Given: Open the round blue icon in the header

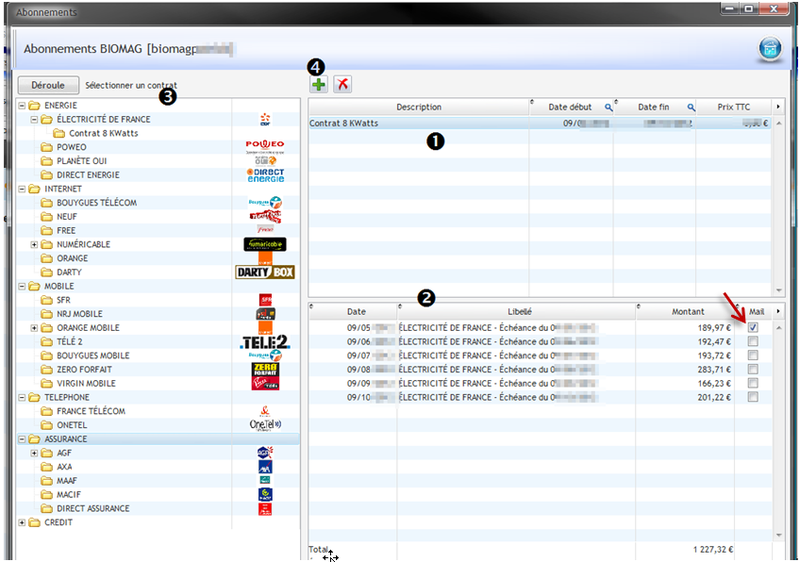Looking at the screenshot, I should (x=770, y=49).
